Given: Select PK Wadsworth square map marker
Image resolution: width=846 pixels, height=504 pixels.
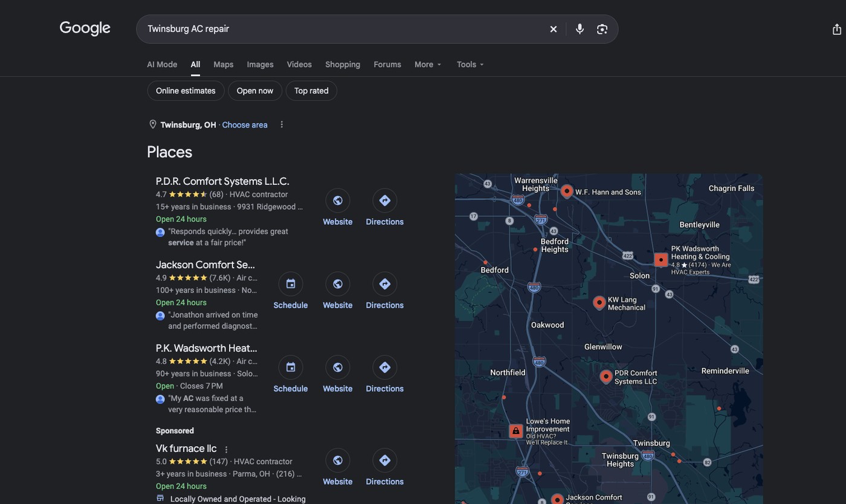Looking at the screenshot, I should point(661,260).
